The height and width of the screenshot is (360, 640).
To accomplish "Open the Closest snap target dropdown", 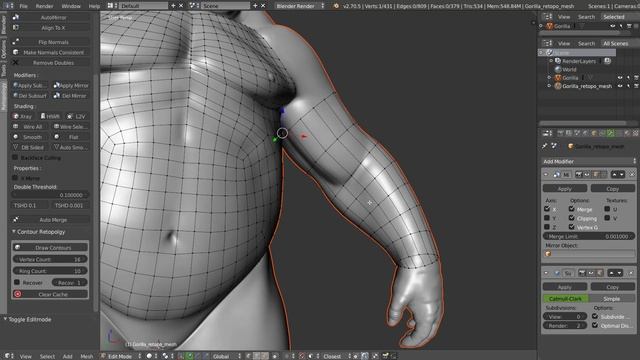I will click(x=336, y=356).
